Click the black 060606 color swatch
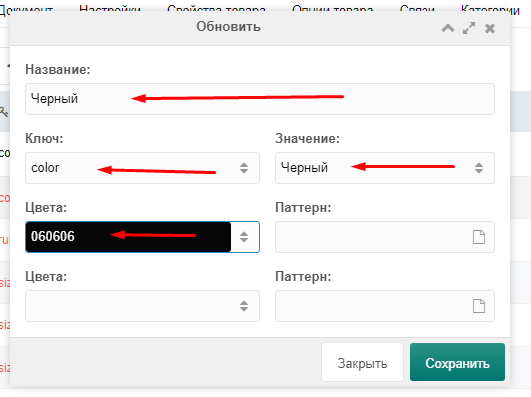The image size is (531, 397). point(128,237)
